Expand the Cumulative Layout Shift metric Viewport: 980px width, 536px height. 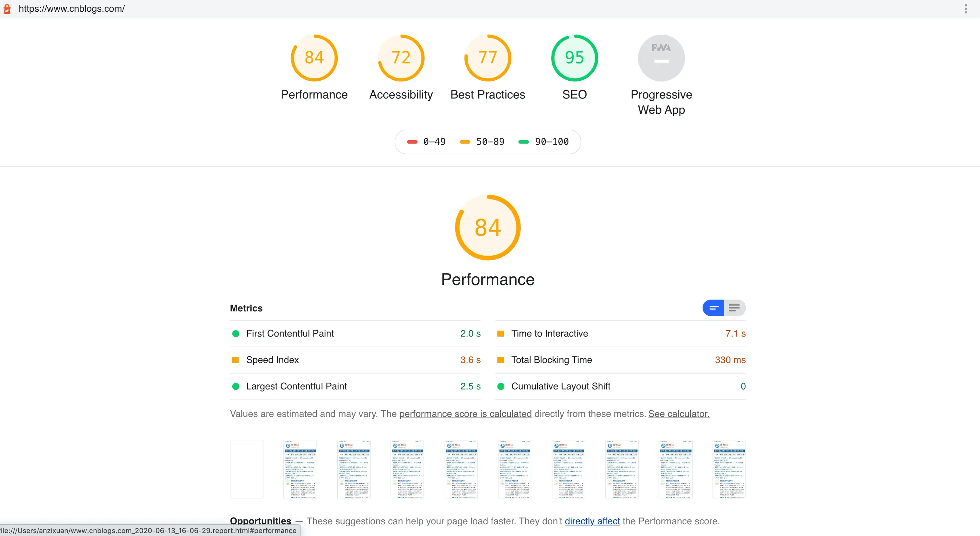pos(560,386)
